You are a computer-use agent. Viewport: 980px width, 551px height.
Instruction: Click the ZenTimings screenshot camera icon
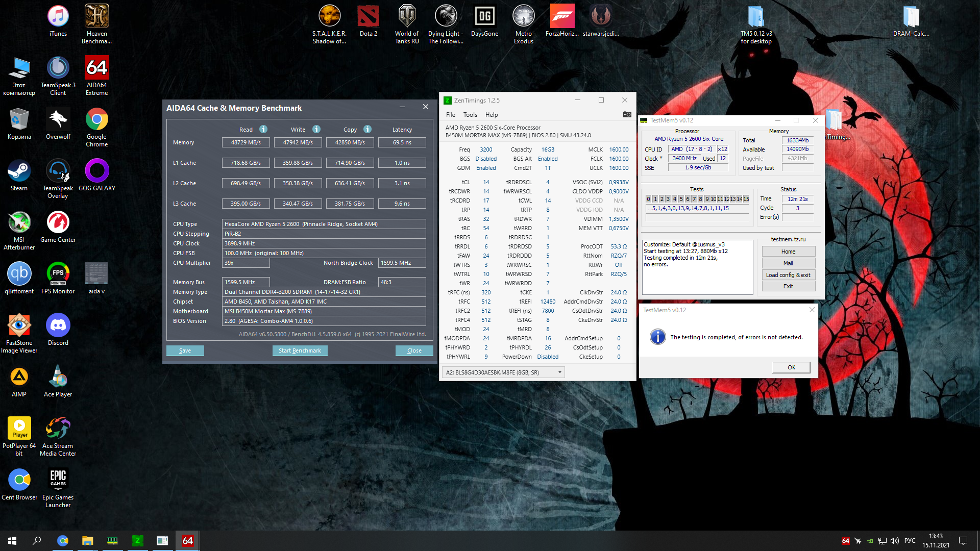(x=627, y=114)
